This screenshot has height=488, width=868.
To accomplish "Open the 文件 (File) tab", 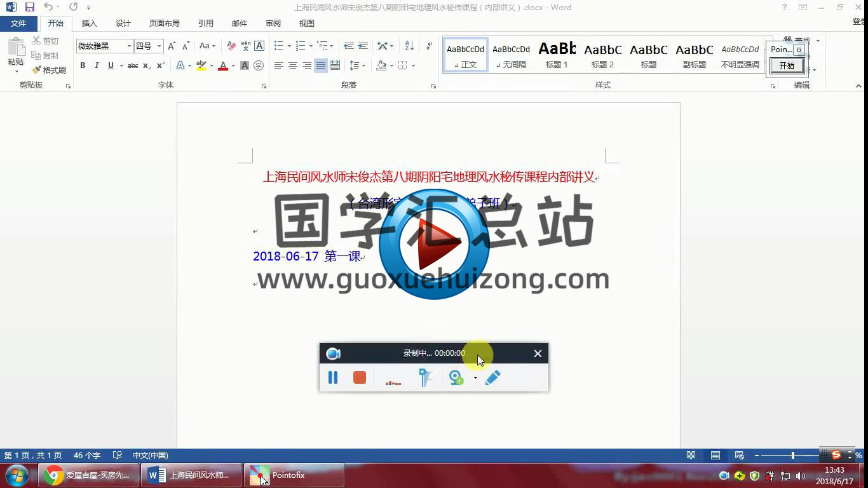I will [18, 24].
